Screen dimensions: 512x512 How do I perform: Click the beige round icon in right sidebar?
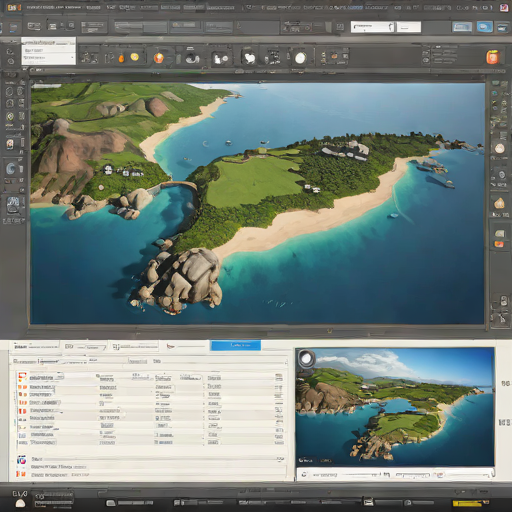[x=499, y=148]
